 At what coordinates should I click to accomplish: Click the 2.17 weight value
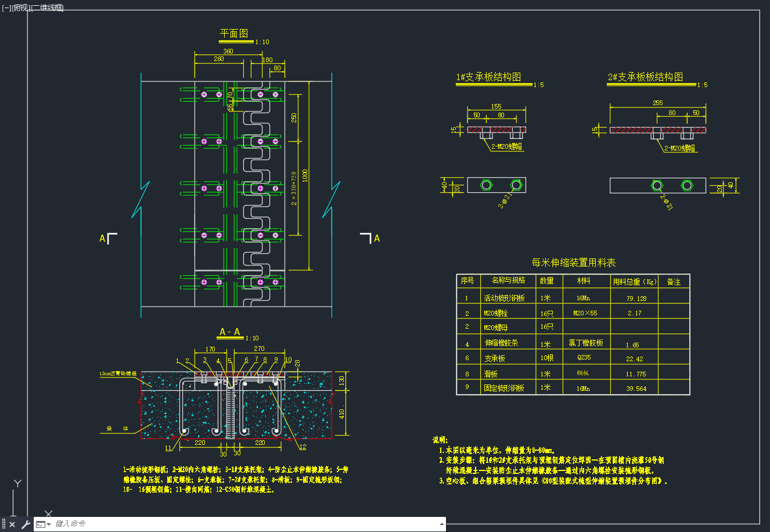635,313
